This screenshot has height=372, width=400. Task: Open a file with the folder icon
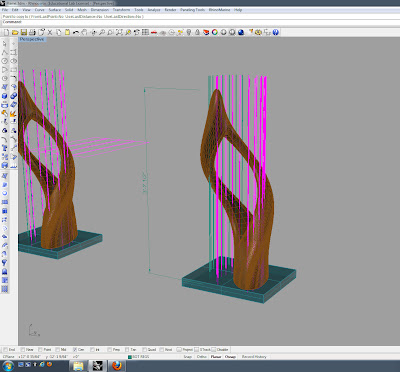click(15, 32)
